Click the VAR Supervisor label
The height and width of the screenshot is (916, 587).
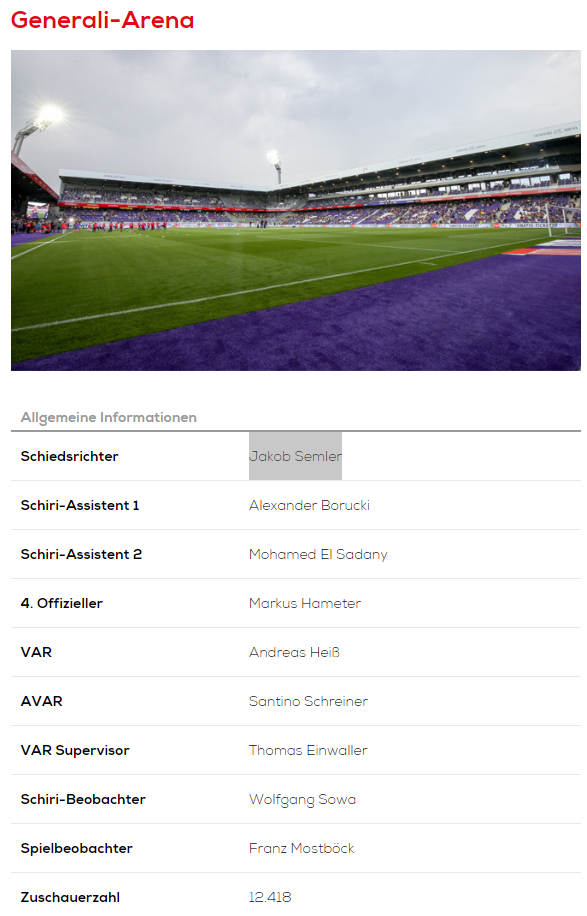click(75, 751)
